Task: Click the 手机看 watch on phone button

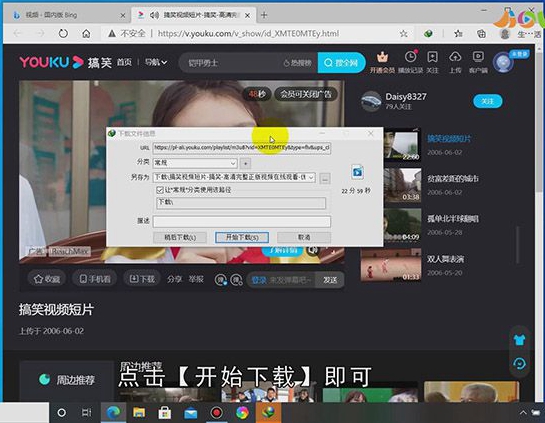Action: point(95,279)
